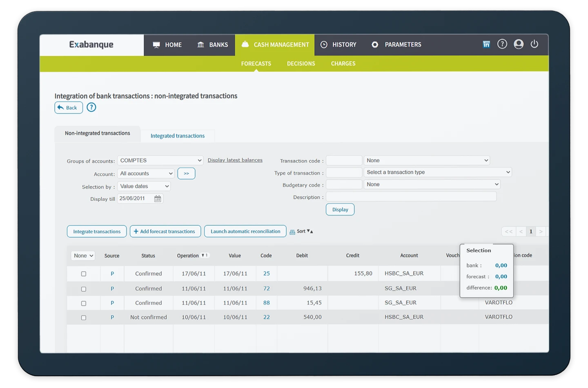Open the user profile icon
Viewport: 588px width, 388px height.
518,44
